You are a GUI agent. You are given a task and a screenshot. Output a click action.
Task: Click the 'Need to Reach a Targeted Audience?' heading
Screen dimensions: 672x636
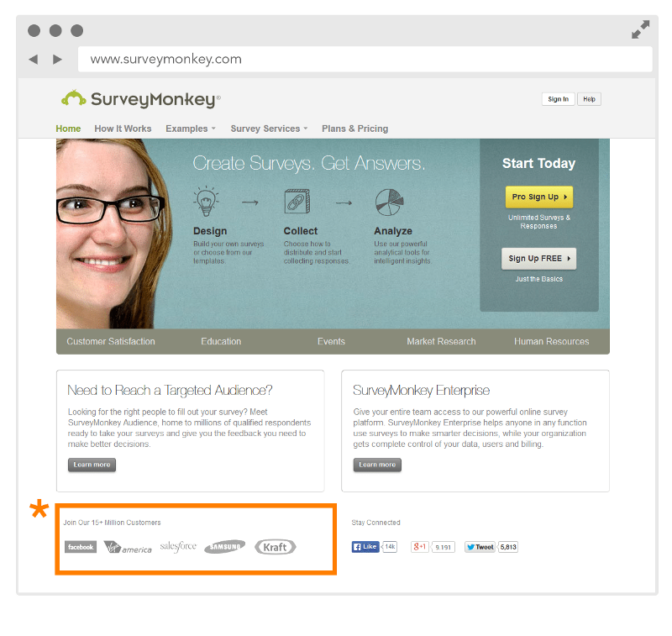pyautogui.click(x=170, y=390)
